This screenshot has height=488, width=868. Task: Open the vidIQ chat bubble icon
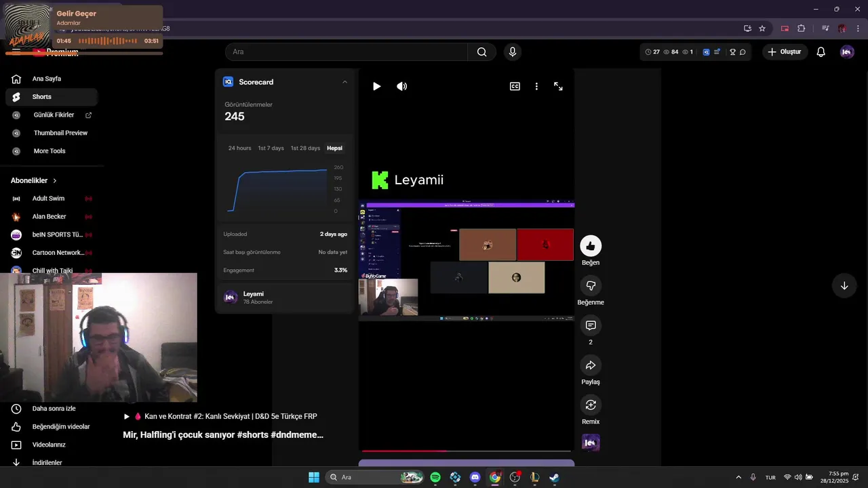click(743, 52)
